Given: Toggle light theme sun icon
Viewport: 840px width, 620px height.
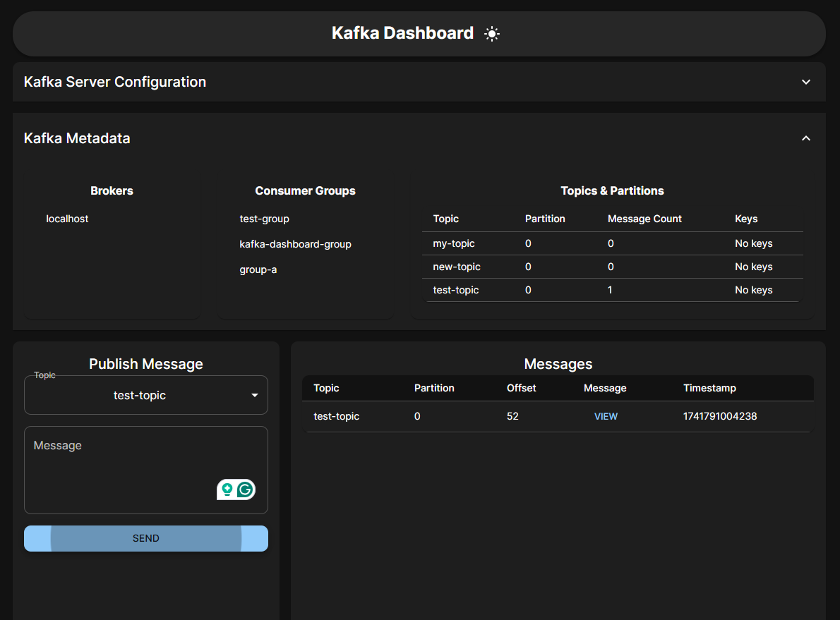Looking at the screenshot, I should click(x=491, y=34).
